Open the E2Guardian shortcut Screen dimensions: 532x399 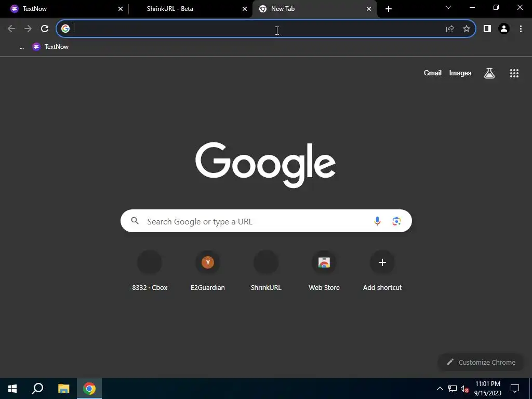[208, 271]
